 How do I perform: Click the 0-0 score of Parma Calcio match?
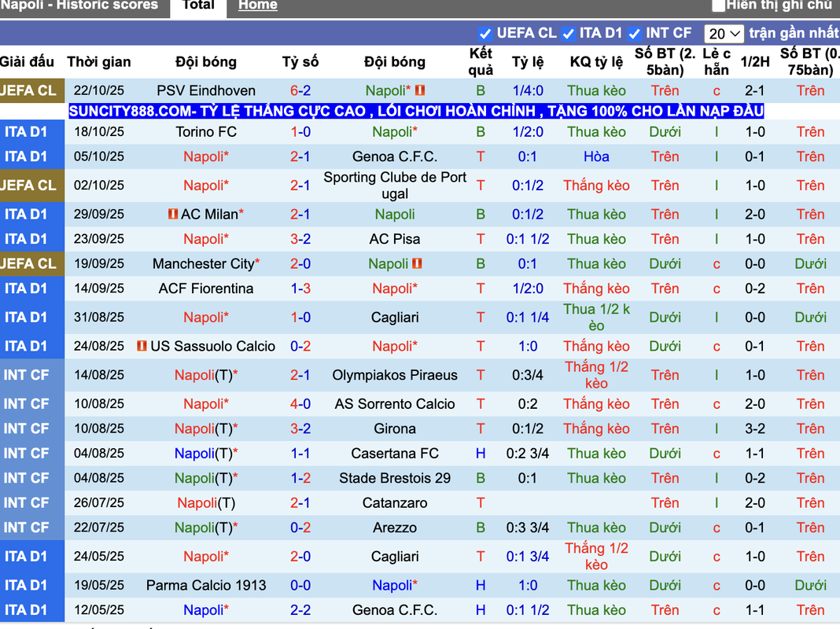pyautogui.click(x=300, y=586)
